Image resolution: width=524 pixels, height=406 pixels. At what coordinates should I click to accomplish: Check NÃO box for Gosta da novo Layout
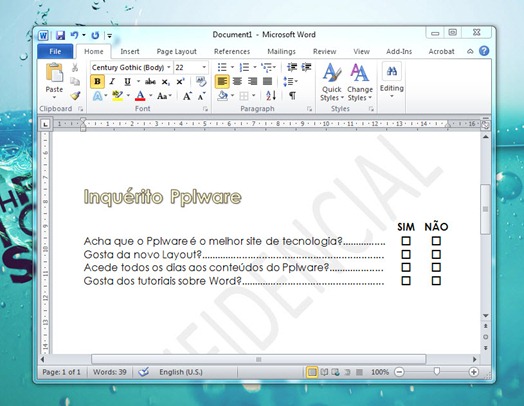point(436,255)
